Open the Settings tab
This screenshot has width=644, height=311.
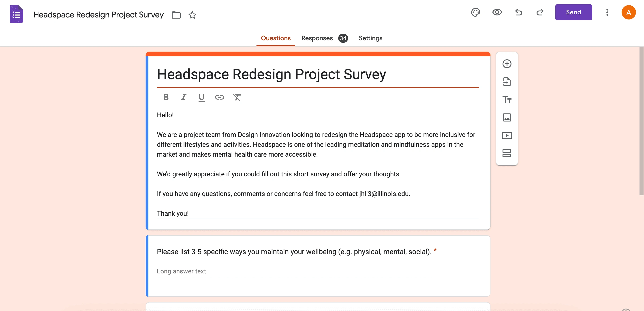[370, 38]
